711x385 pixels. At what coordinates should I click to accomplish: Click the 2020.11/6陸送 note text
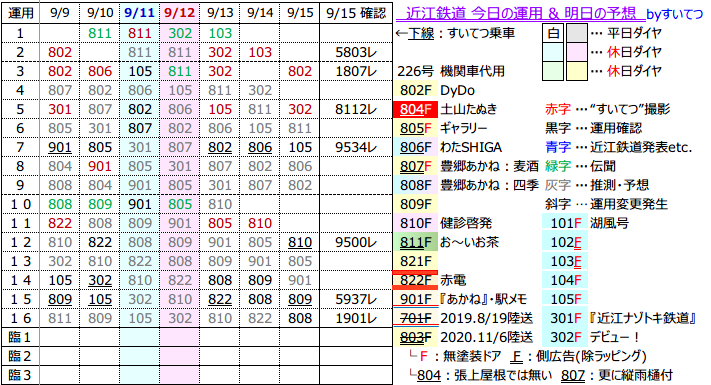pyautogui.click(x=487, y=337)
